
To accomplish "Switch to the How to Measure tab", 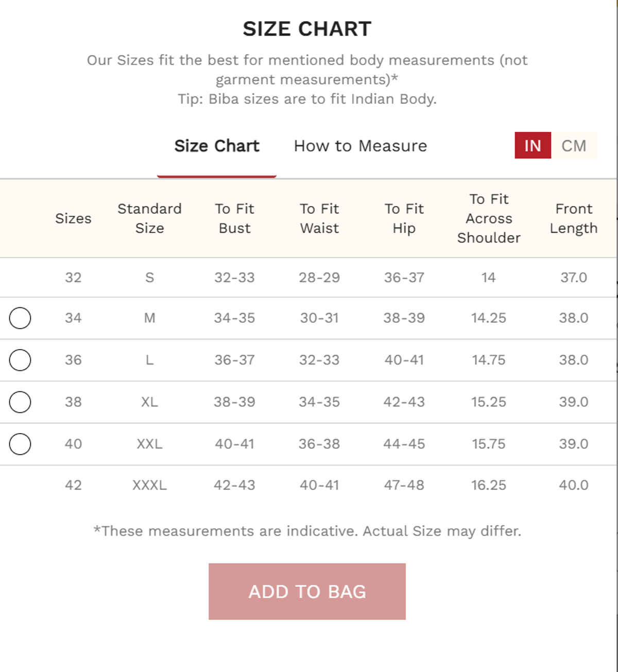I will (360, 146).
